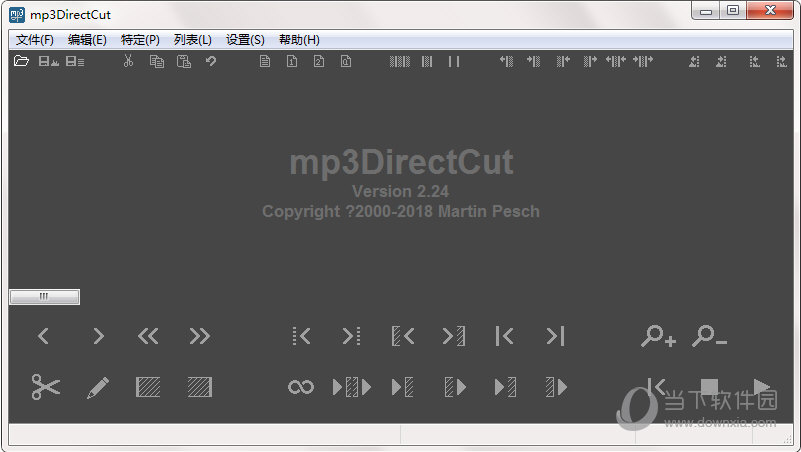Image resolution: width=801 pixels, height=452 pixels.
Task: Click the right chevron with dotted line button
Action: click(x=351, y=336)
